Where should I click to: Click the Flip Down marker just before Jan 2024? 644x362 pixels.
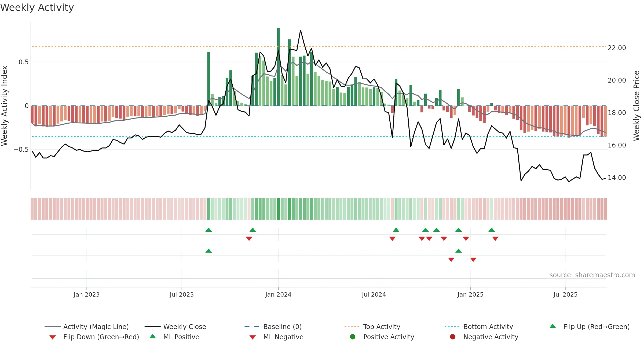(249, 238)
